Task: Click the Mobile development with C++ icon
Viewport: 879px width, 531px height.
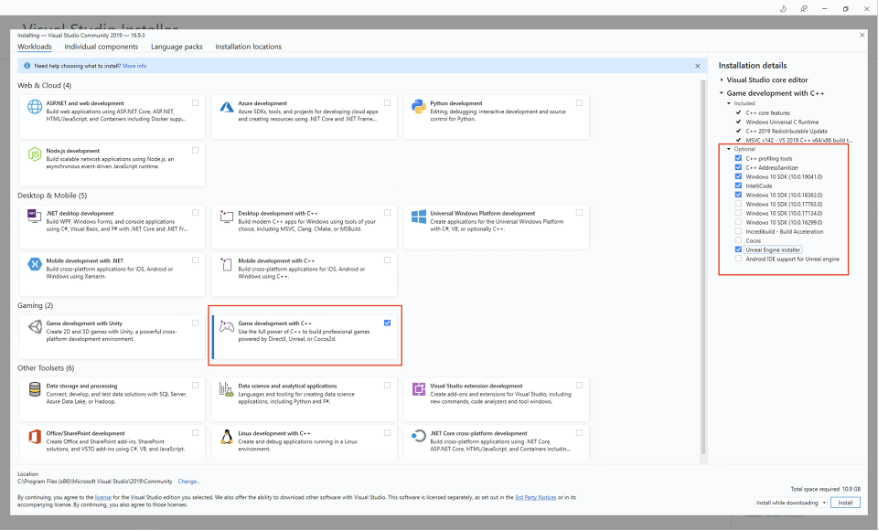Action: click(226, 264)
